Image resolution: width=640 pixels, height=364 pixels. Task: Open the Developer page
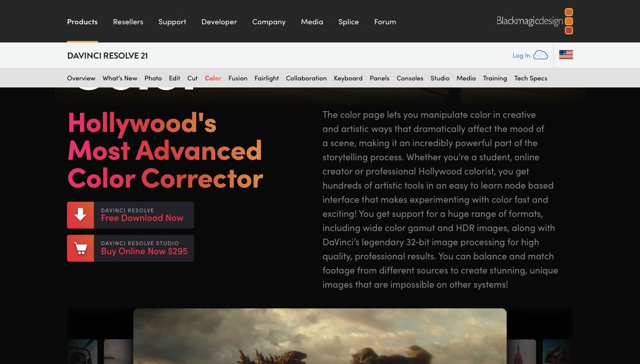tap(219, 21)
